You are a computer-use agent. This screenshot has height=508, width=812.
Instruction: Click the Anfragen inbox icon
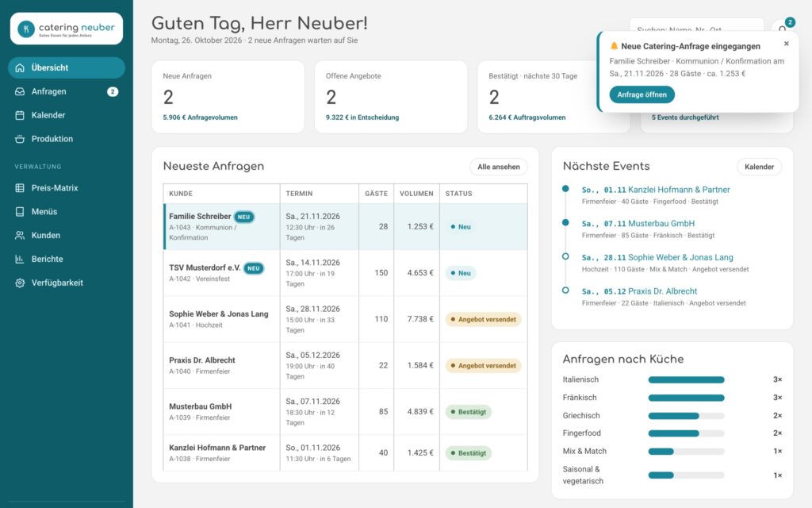pyautogui.click(x=20, y=92)
